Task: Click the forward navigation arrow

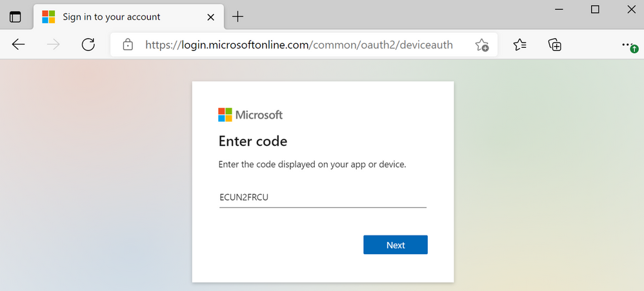Action: pyautogui.click(x=54, y=45)
